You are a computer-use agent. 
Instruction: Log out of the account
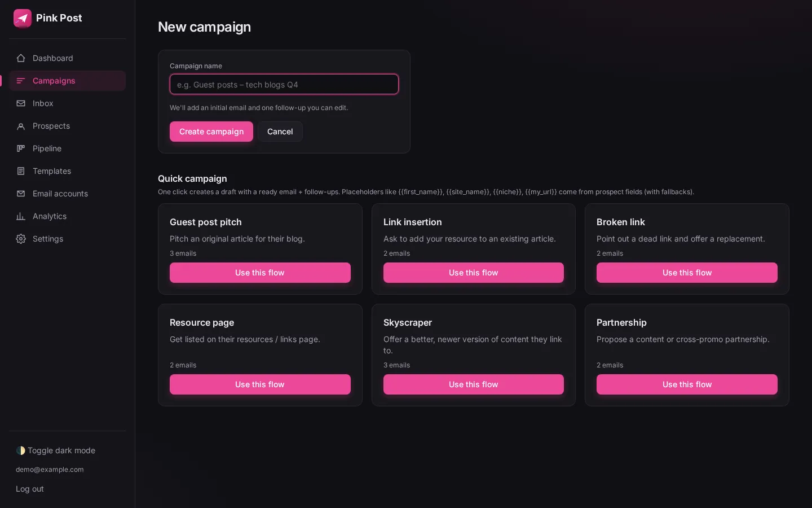click(30, 489)
